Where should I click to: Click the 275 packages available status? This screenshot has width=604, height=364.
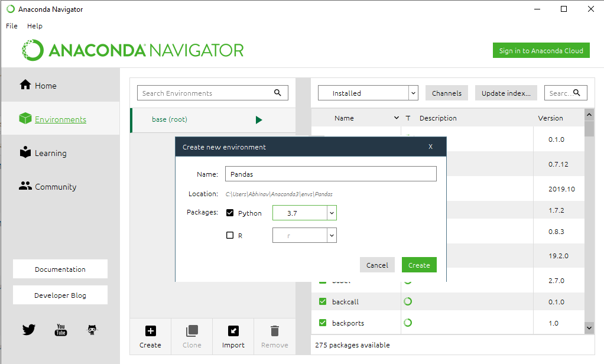(352, 344)
